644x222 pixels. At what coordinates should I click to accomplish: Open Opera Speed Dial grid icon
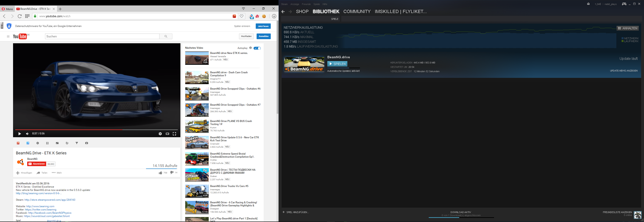pyautogui.click(x=27, y=16)
